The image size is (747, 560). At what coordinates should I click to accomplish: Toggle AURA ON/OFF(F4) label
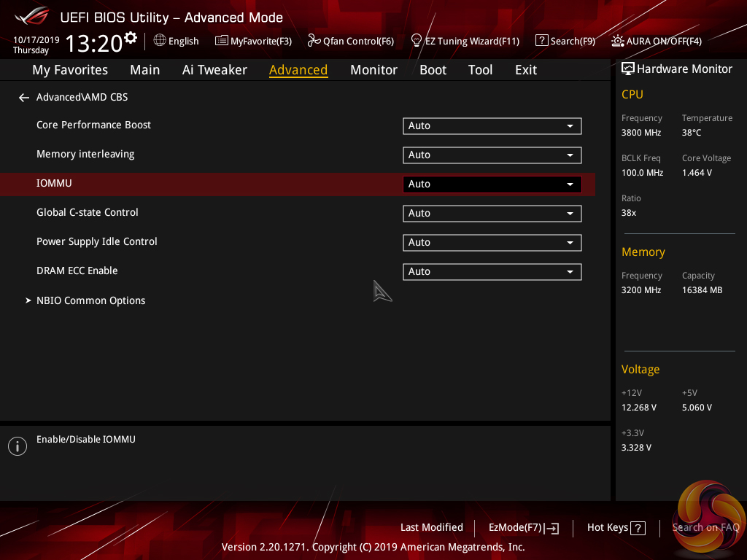pyautogui.click(x=664, y=42)
